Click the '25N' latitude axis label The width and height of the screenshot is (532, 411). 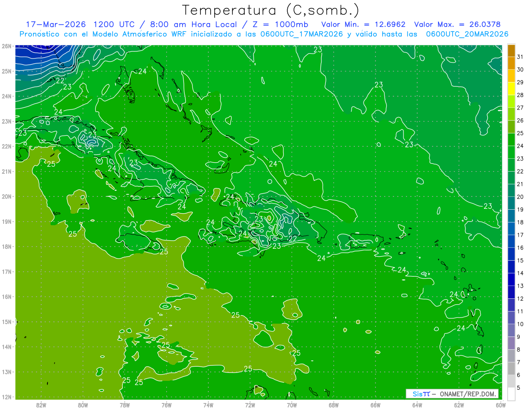tap(7, 71)
